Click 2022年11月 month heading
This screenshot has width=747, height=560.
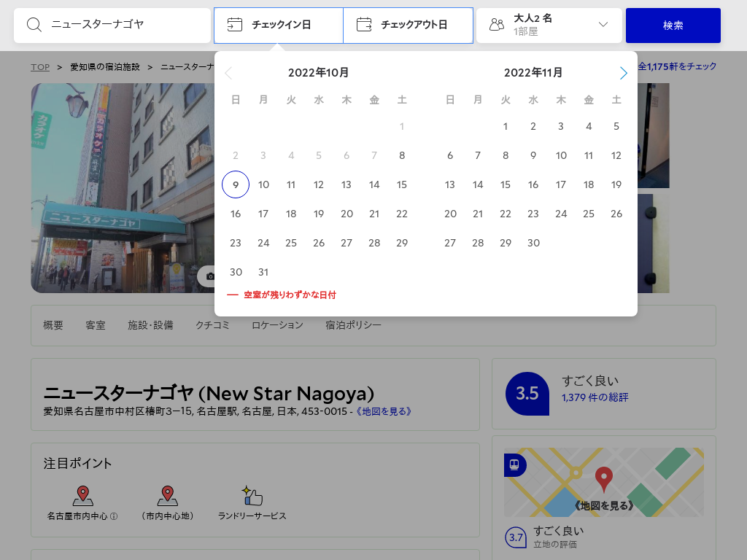(533, 73)
